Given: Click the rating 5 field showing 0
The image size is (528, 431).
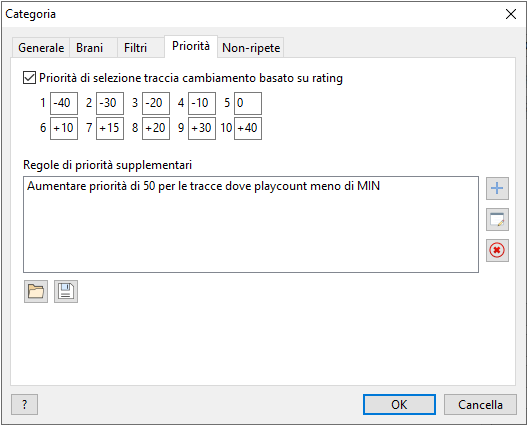Looking at the screenshot, I should tap(248, 103).
